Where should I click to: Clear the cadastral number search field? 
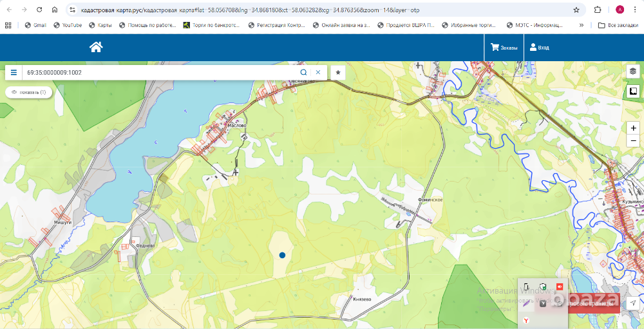pos(317,73)
